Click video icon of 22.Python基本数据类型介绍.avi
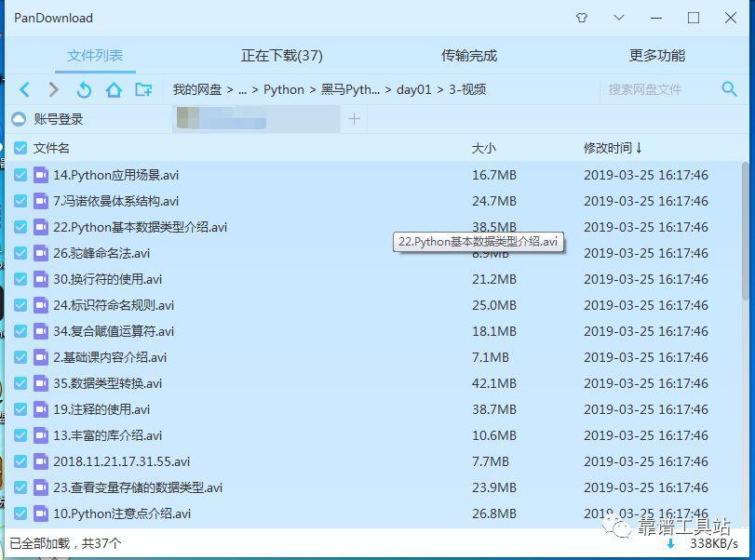This screenshot has width=755, height=560. [x=41, y=227]
